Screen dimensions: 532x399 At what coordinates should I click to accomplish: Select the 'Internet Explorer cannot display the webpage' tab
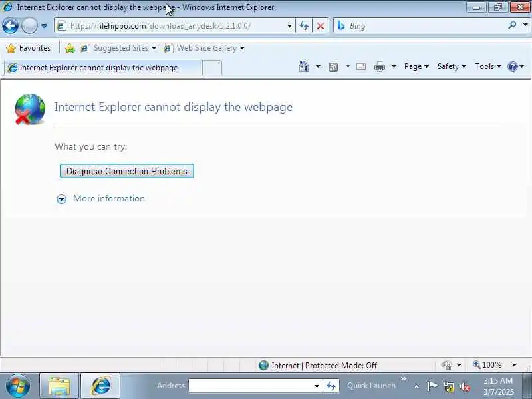(103, 68)
